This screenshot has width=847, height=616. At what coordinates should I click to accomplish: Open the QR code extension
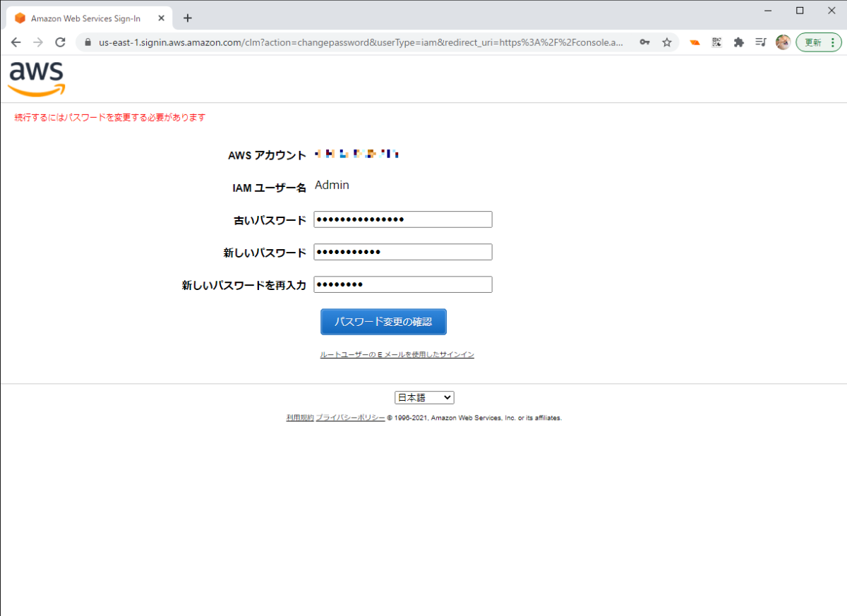pyautogui.click(x=716, y=42)
